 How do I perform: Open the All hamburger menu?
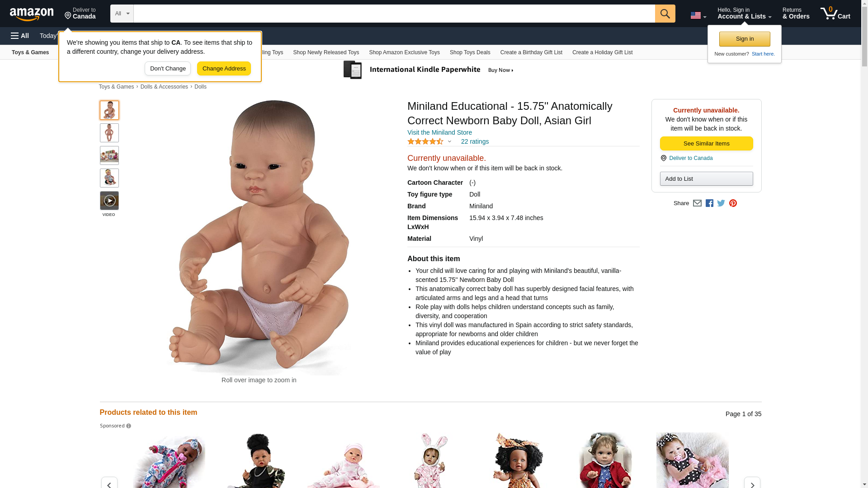pos(20,36)
